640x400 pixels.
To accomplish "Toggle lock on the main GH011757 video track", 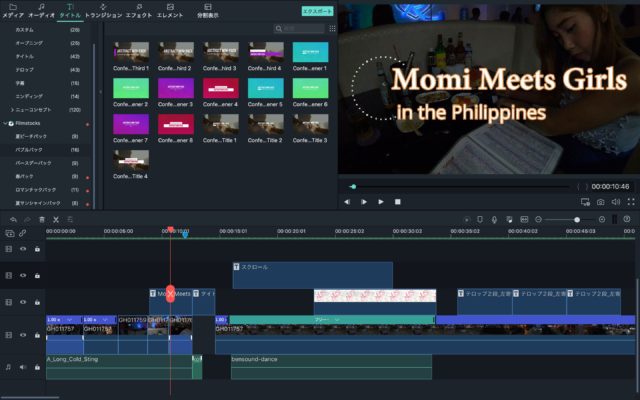I will point(37,334).
